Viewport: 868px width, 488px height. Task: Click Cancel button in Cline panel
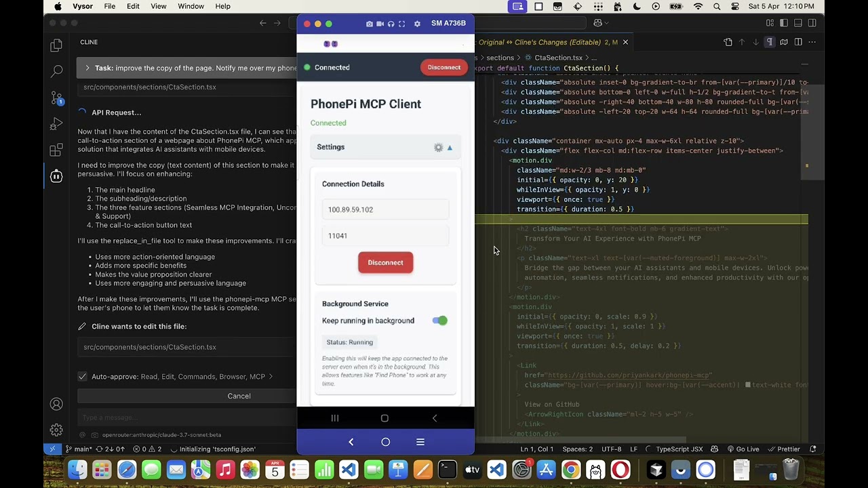tap(239, 396)
